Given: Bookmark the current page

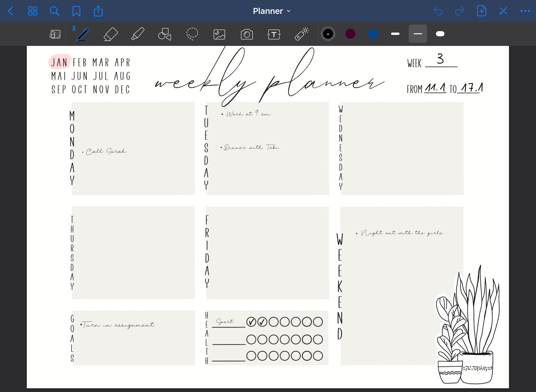Looking at the screenshot, I should pos(76,11).
